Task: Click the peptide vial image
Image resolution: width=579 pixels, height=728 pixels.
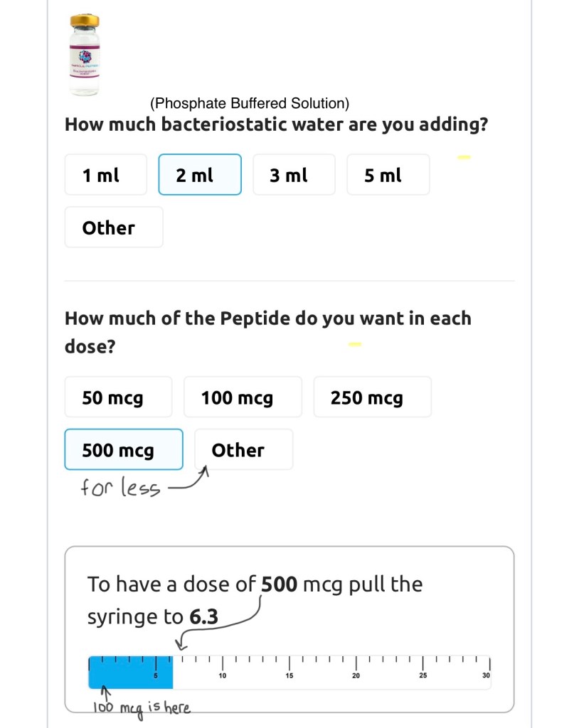Action: (x=85, y=54)
